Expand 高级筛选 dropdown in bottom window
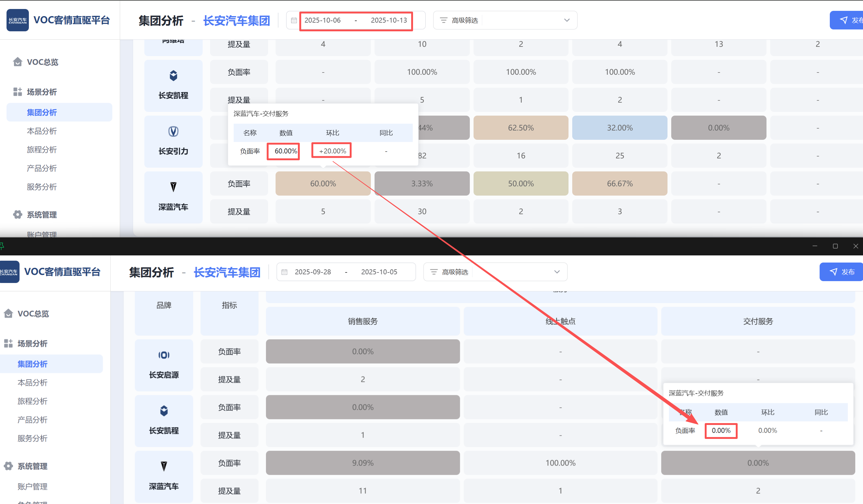Screen dimensions: 863x504 tap(557, 272)
